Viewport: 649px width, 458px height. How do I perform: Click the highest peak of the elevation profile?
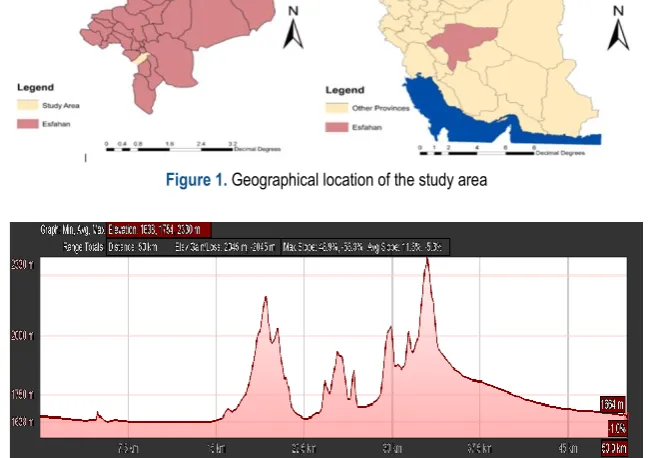(x=427, y=259)
